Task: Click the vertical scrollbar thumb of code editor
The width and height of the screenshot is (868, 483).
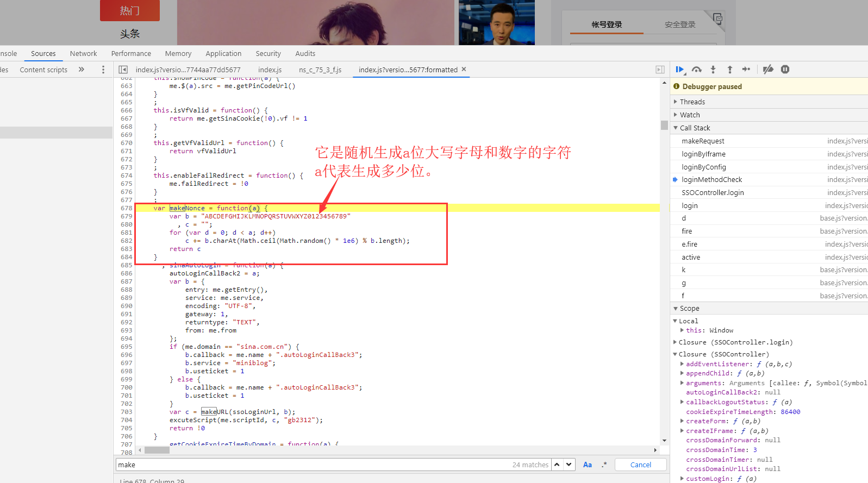Action: tap(664, 125)
